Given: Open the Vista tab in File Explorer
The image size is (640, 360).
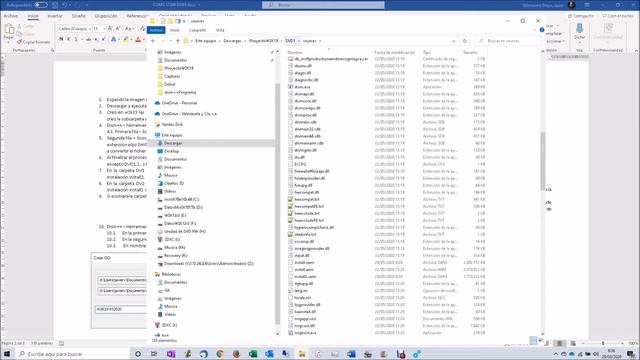Looking at the screenshot, I should pyautogui.click(x=220, y=30).
